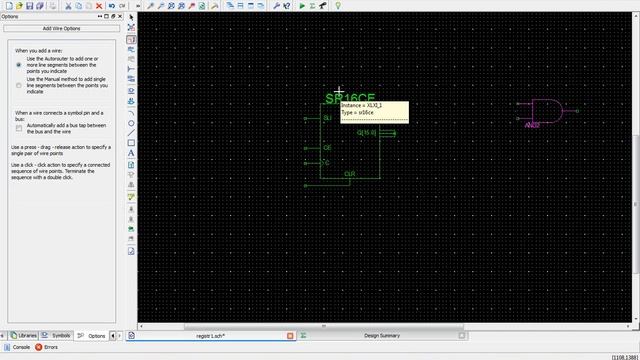Open the registr1.sch document tab
Viewport: 640px width, 360px height.
click(x=210, y=336)
